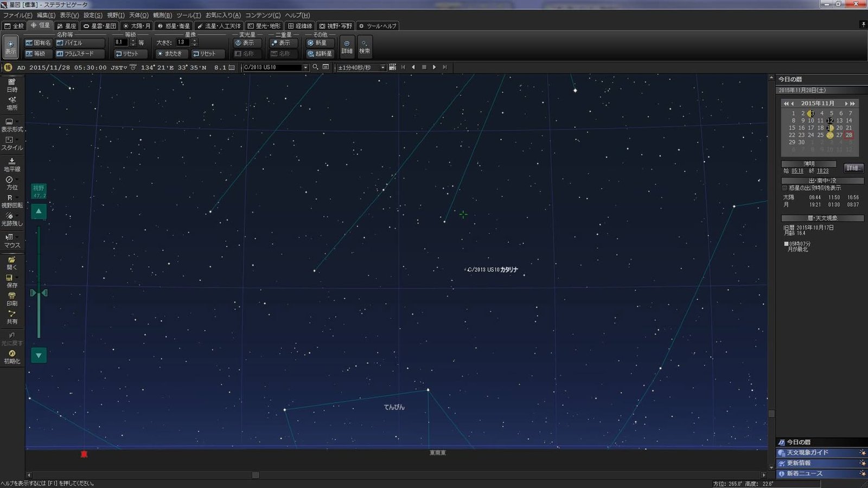The width and height of the screenshot is (868, 488).
Task: Click the 保存 save icon in sidebar
Action: pyautogui.click(x=12, y=281)
